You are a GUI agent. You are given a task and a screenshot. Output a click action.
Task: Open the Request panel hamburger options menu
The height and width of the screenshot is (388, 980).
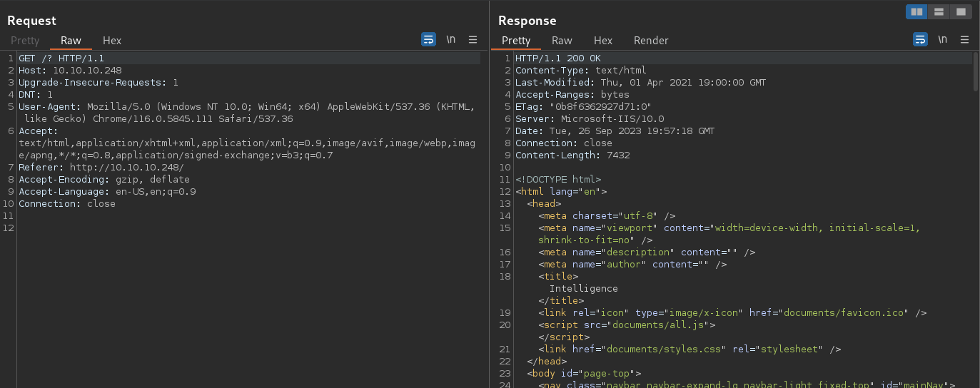point(473,40)
